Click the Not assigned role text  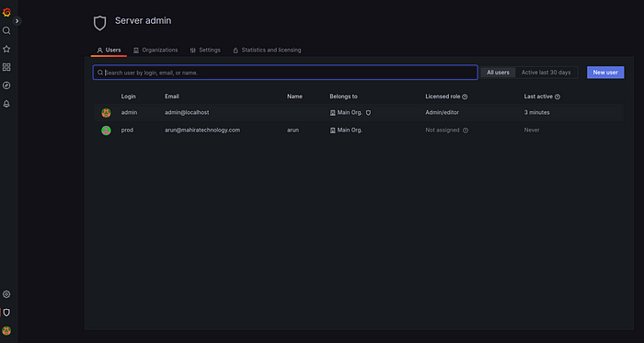[x=443, y=130]
